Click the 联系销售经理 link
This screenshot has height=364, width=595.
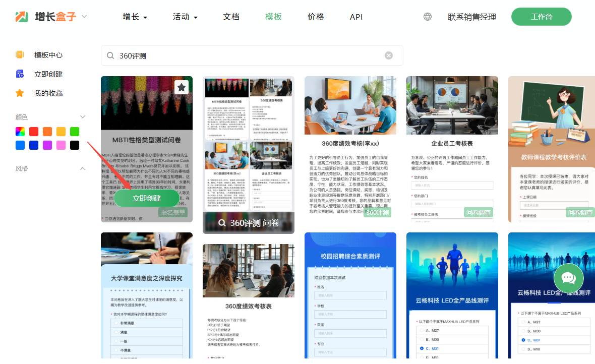471,17
